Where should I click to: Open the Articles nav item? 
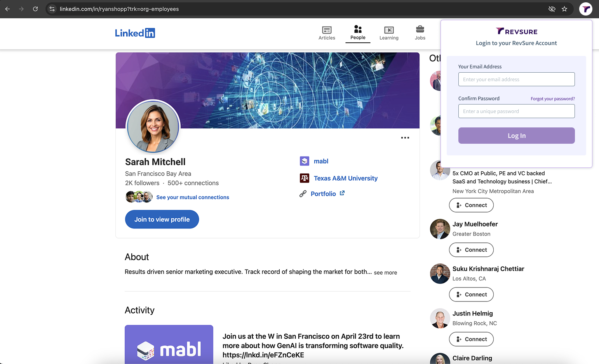click(x=327, y=33)
